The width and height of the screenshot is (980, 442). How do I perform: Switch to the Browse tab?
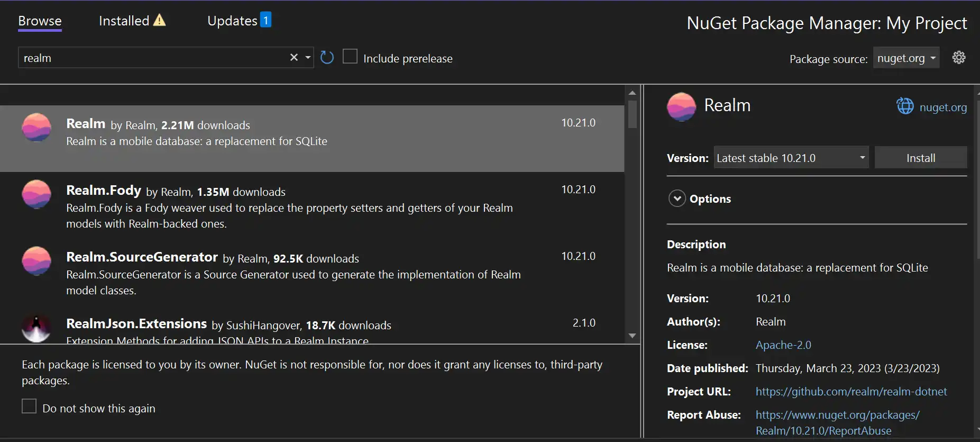tap(40, 21)
